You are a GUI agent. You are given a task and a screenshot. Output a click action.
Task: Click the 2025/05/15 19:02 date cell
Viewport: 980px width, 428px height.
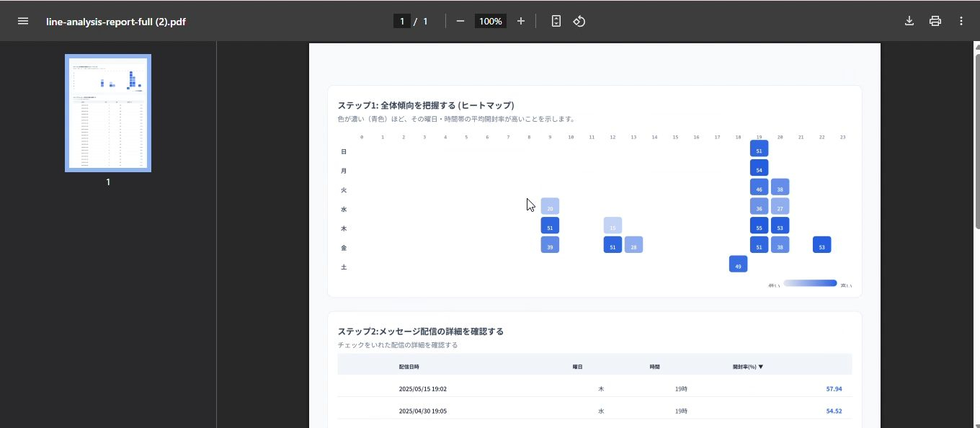pyautogui.click(x=423, y=389)
